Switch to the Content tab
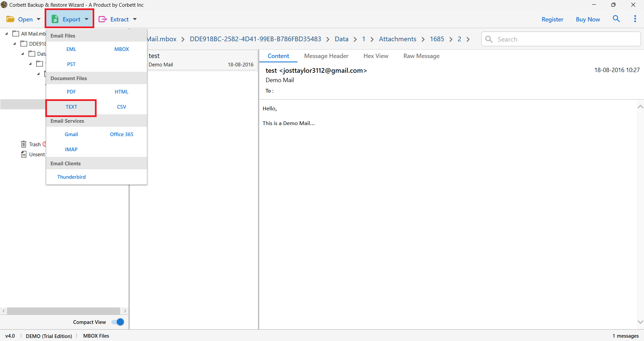 pos(278,56)
